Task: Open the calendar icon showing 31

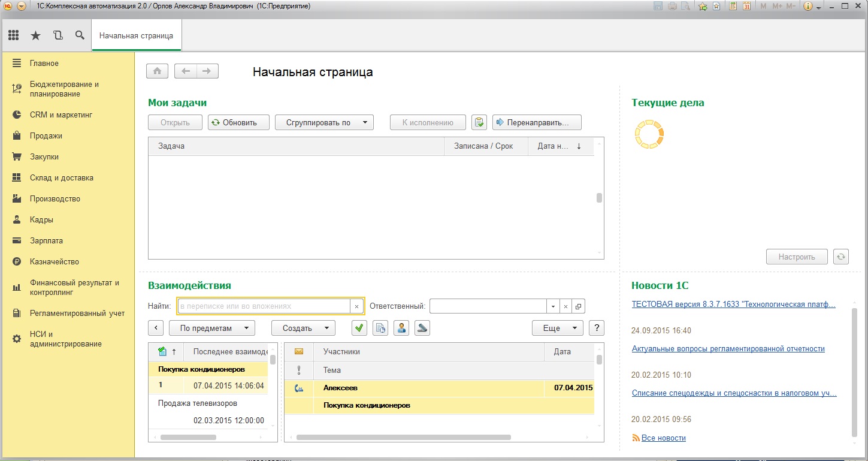Action: coord(746,6)
